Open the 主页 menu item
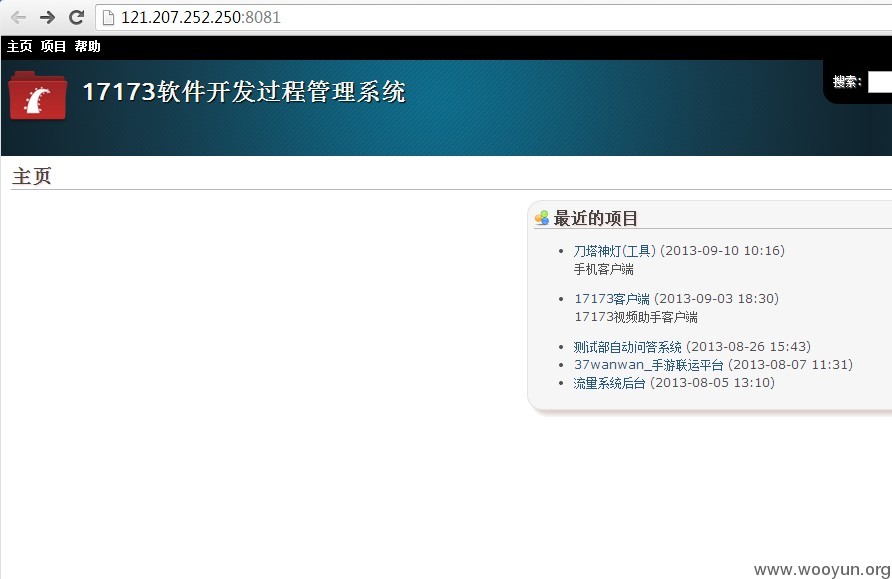Screen dimensions: 892x579 (19, 46)
